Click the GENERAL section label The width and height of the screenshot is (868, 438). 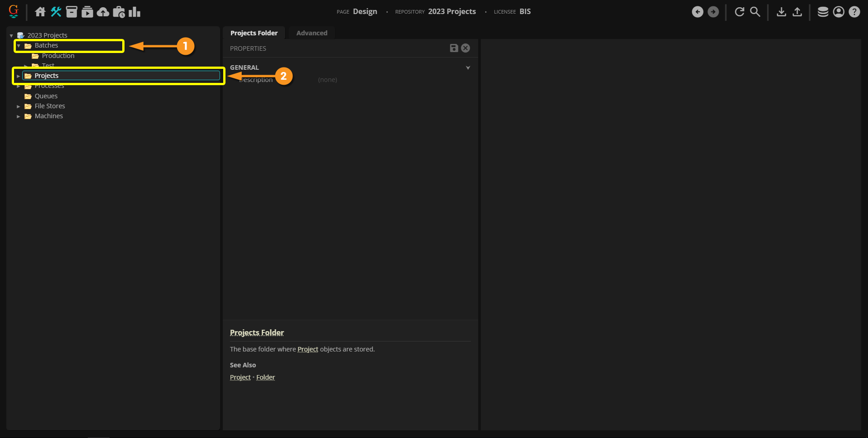click(x=245, y=67)
